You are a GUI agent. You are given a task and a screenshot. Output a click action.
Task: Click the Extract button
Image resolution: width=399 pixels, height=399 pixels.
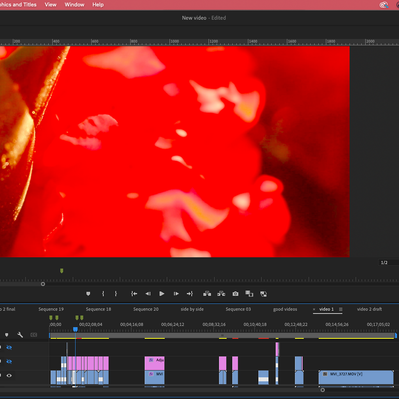[221, 294]
